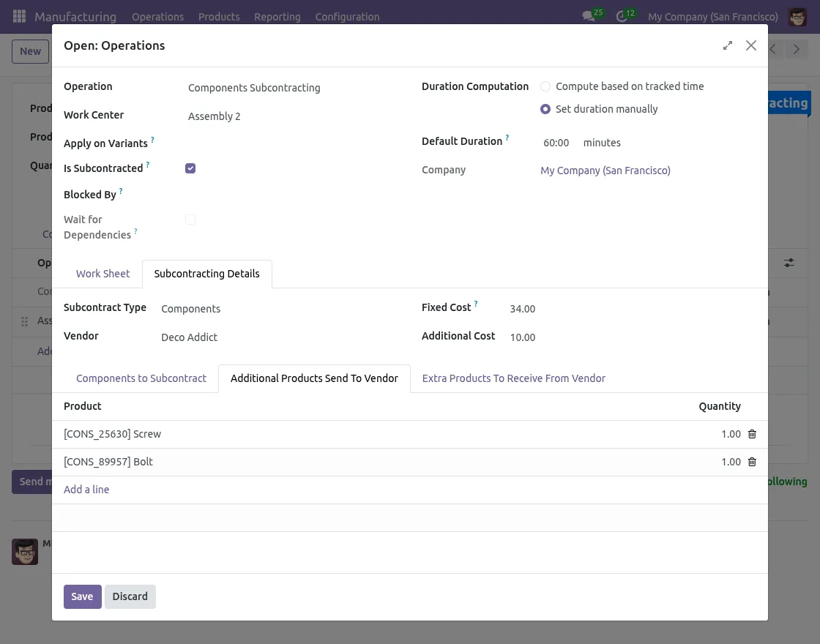Switch to the Work Sheet tab
820x644 pixels.
pyautogui.click(x=102, y=273)
